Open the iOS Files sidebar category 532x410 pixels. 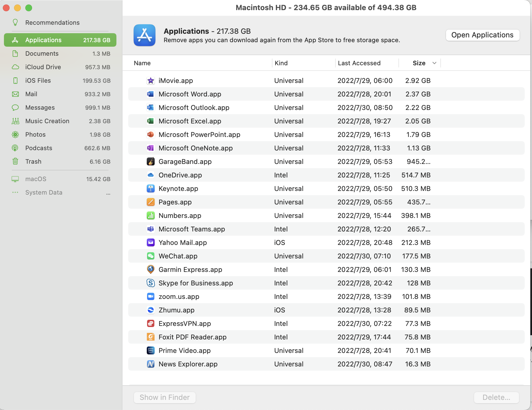point(60,81)
